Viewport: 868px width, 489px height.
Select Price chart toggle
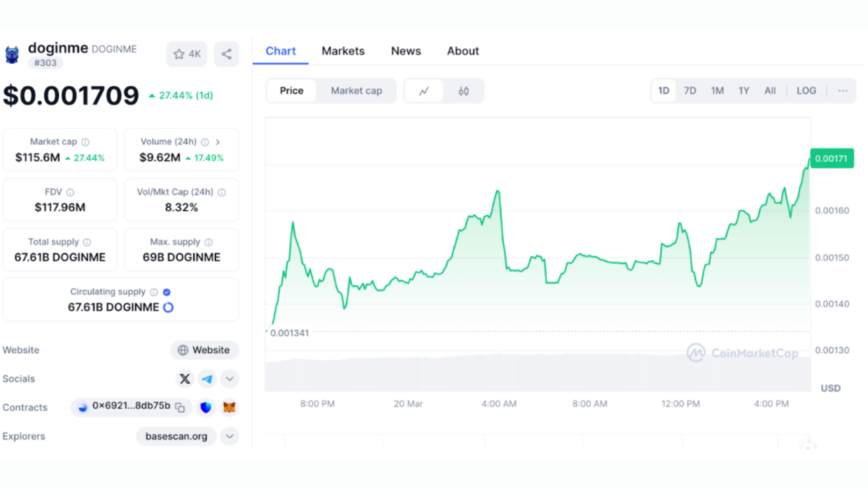pos(292,91)
